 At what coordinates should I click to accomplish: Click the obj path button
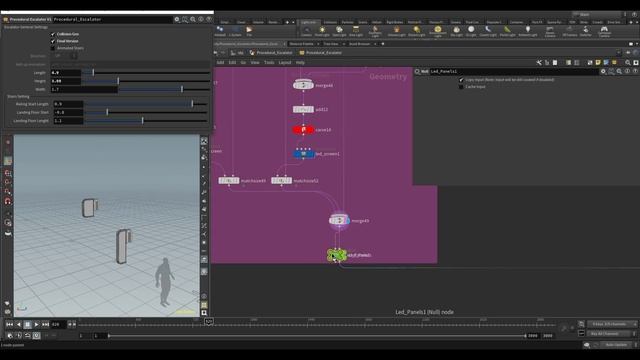click(237, 53)
